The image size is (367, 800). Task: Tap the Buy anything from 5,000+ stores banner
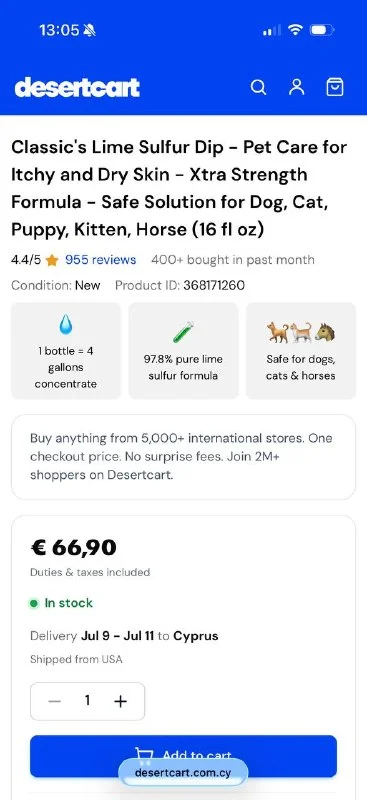(183, 457)
